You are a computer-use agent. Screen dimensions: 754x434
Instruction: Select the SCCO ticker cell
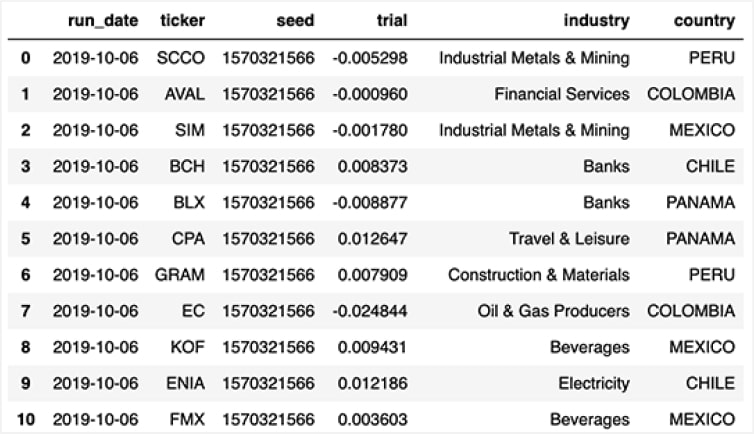pyautogui.click(x=181, y=58)
